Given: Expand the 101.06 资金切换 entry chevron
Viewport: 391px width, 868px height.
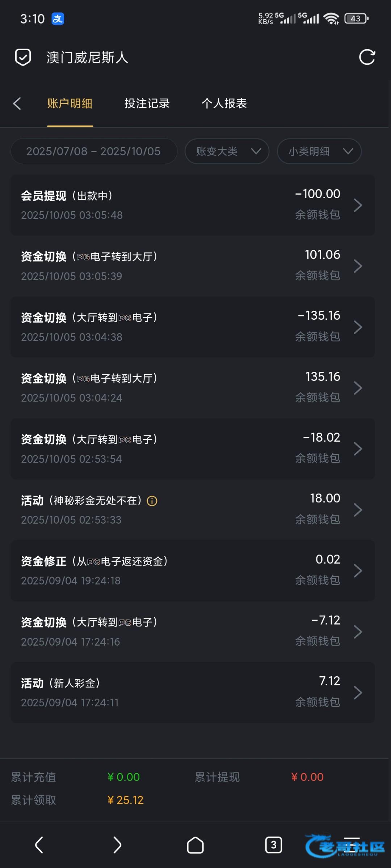Looking at the screenshot, I should tap(358, 266).
